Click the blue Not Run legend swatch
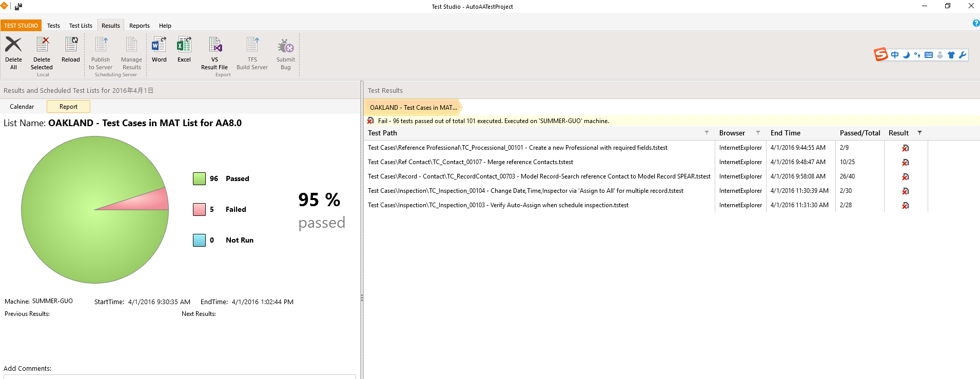Screen dimensions: 980x379 click(199, 240)
